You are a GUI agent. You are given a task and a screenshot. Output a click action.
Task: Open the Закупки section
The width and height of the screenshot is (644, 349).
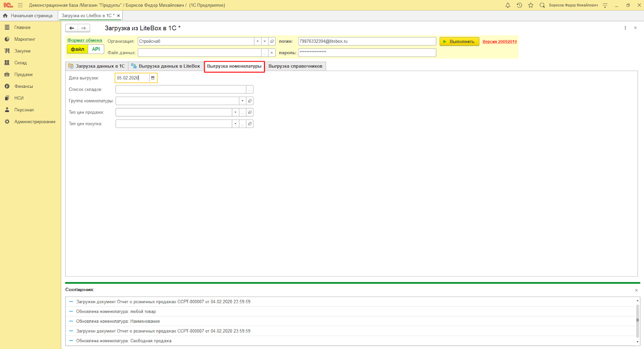pos(23,51)
